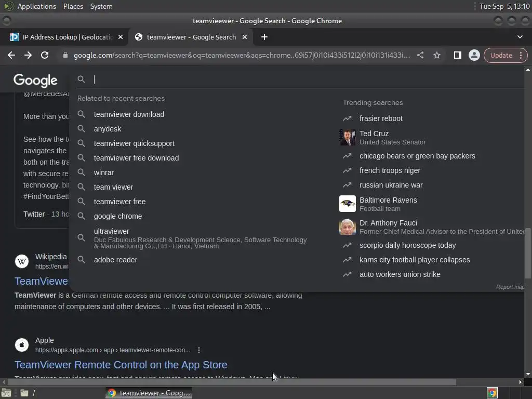Go forward using the browser forward arrow
The height and width of the screenshot is (399, 532).
pos(28,55)
